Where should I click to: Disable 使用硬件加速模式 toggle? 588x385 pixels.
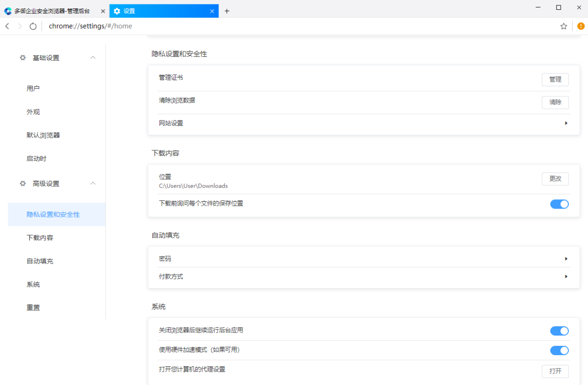tap(559, 350)
